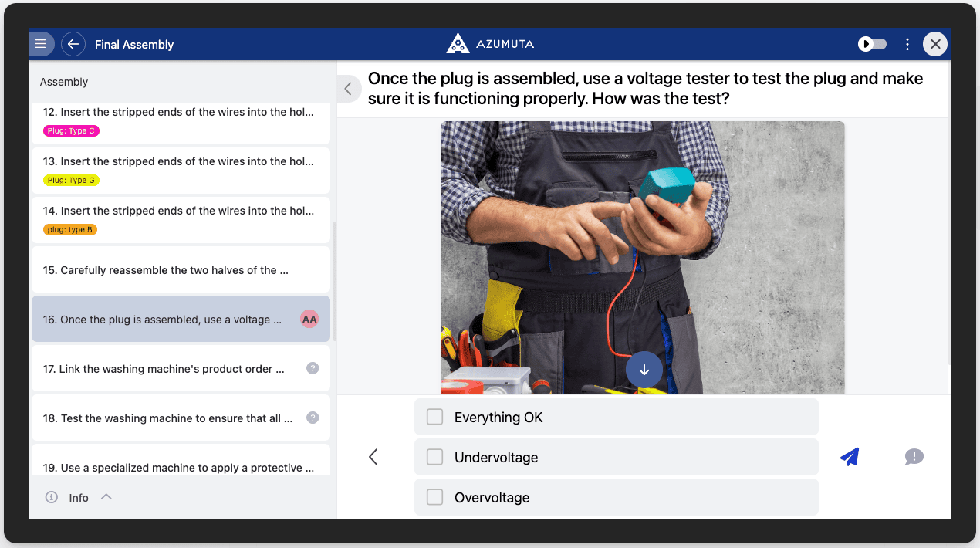Click the AA avatar badge on step 16
980x548 pixels.
[309, 319]
